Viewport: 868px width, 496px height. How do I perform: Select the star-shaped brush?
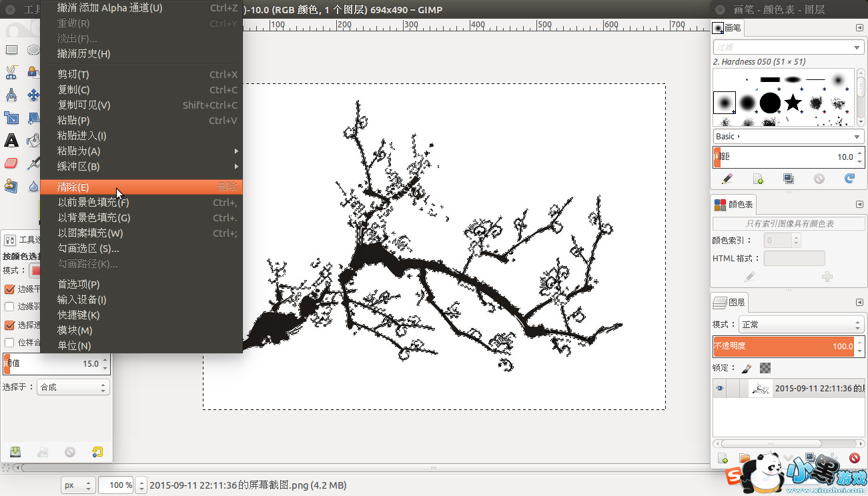coord(793,102)
